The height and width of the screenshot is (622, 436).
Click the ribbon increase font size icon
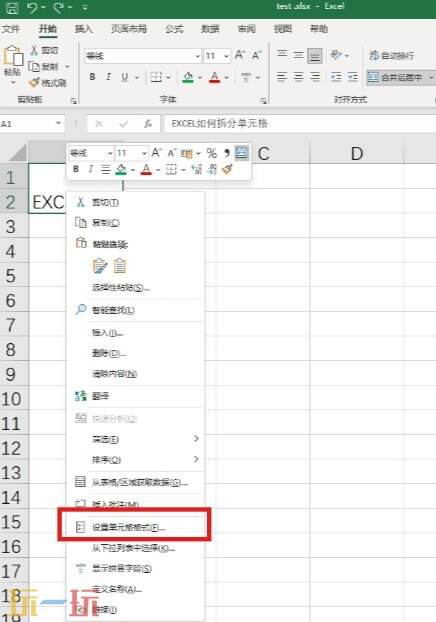click(239, 55)
